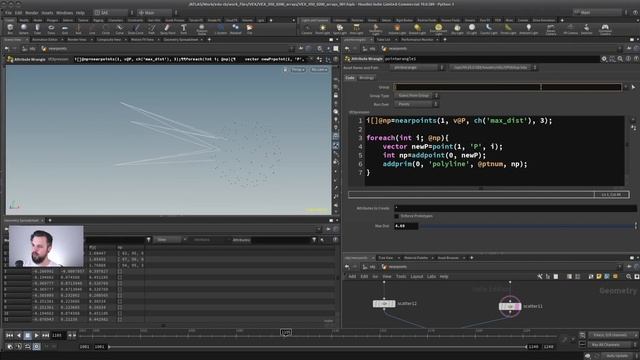This screenshot has height=360, width=640.
Task: Add a Point Light from shelf
Action: click(x=322, y=29)
